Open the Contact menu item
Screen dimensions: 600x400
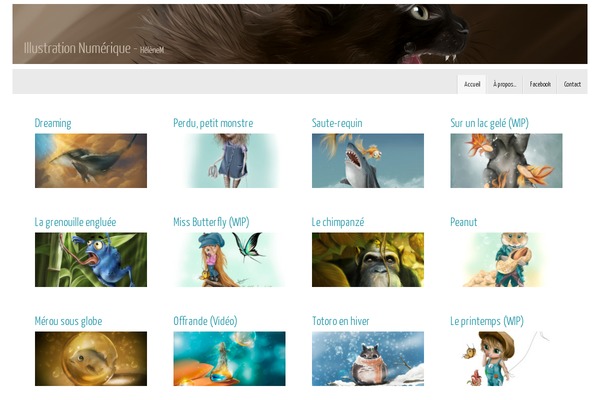coord(572,84)
